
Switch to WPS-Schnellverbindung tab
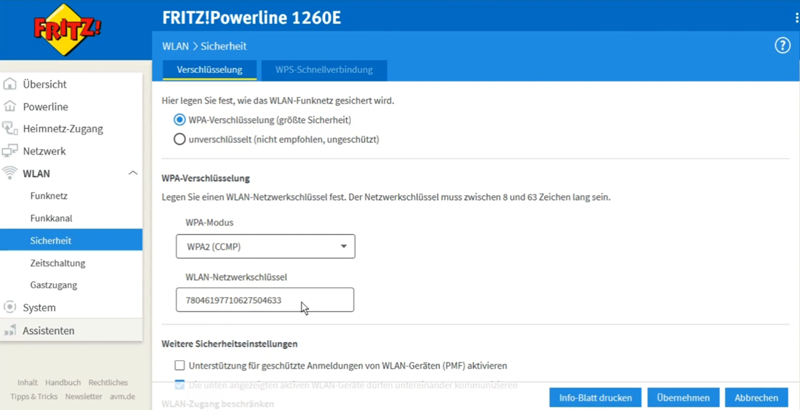[324, 70]
